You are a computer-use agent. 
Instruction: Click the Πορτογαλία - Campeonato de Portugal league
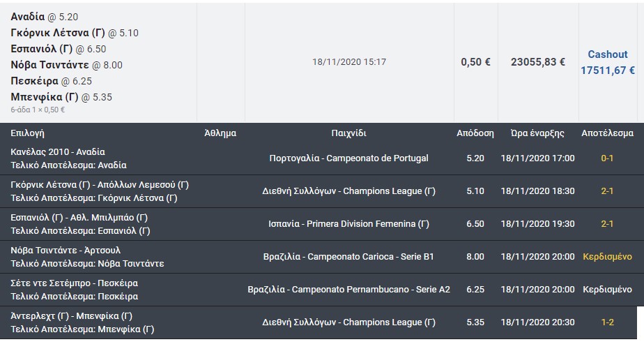[348, 158]
